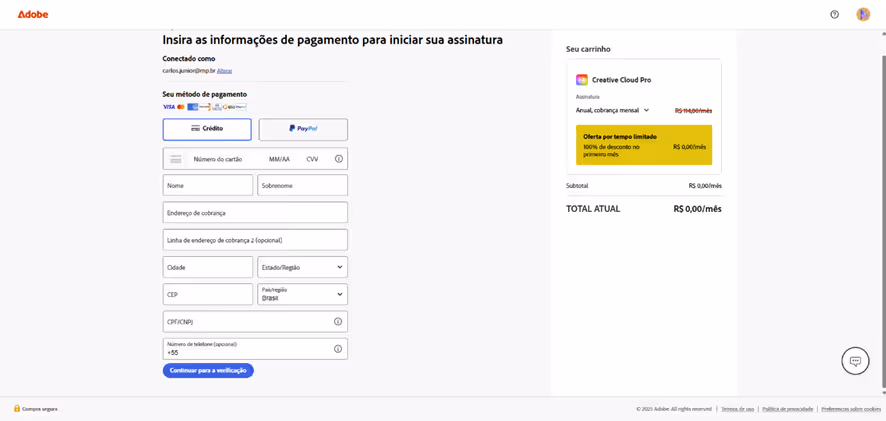Click the Subtotal label
886x421 pixels.
(x=577, y=185)
